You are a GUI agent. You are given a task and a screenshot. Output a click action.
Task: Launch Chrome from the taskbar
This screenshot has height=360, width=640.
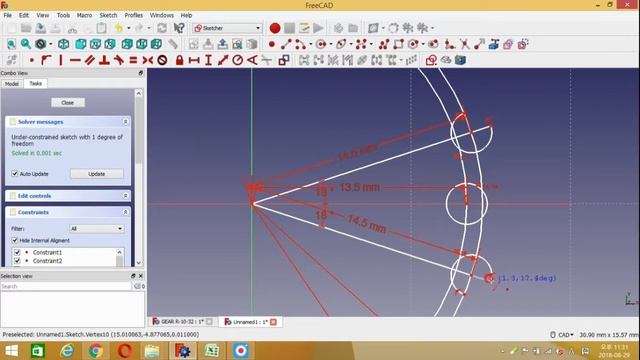pos(96,351)
